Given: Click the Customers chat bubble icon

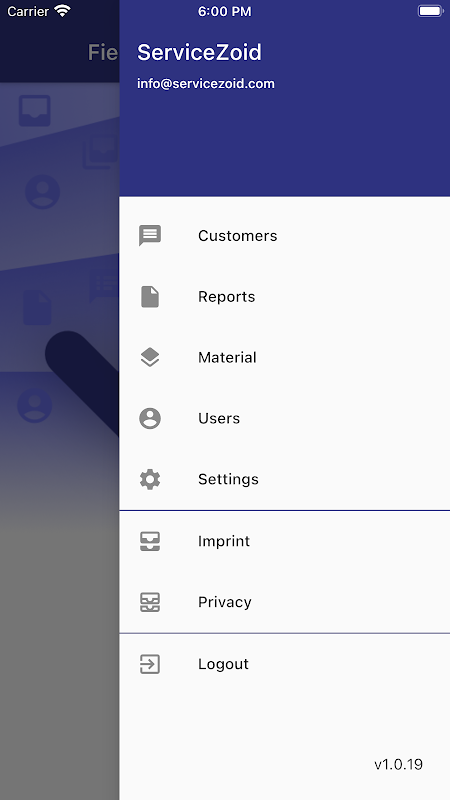Looking at the screenshot, I should (150, 236).
